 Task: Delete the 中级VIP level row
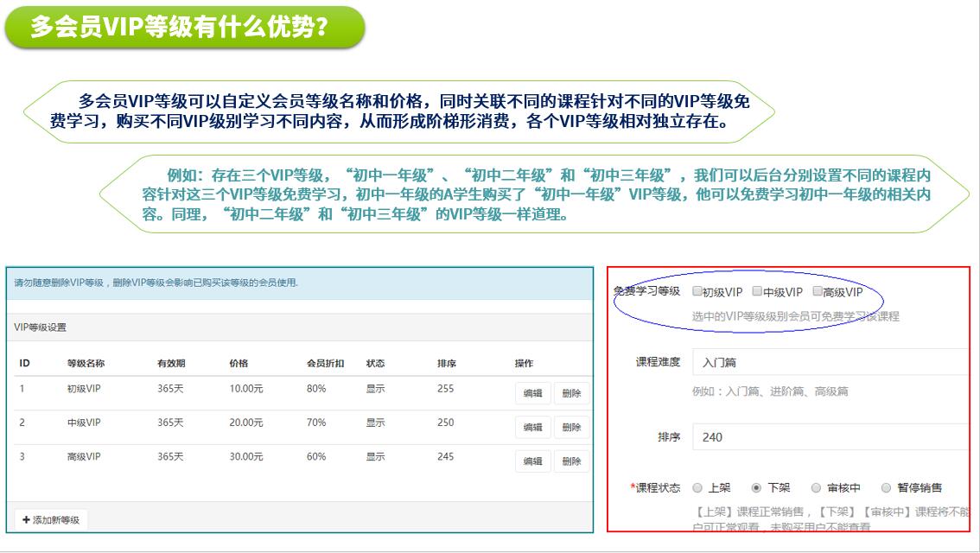pyautogui.click(x=571, y=427)
